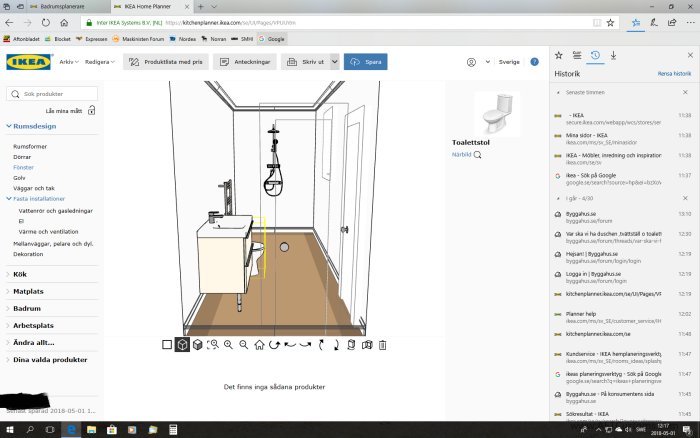Click the blue help question mark icon

click(x=534, y=62)
